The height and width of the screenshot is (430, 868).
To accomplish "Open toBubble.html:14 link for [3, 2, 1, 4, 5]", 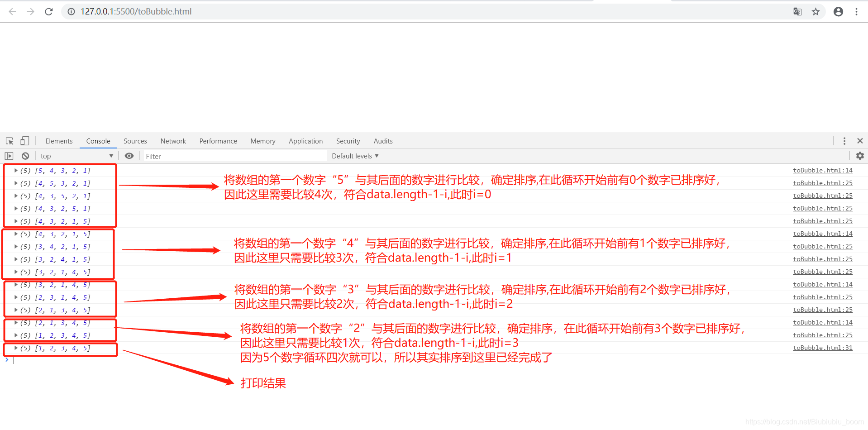I will [823, 285].
